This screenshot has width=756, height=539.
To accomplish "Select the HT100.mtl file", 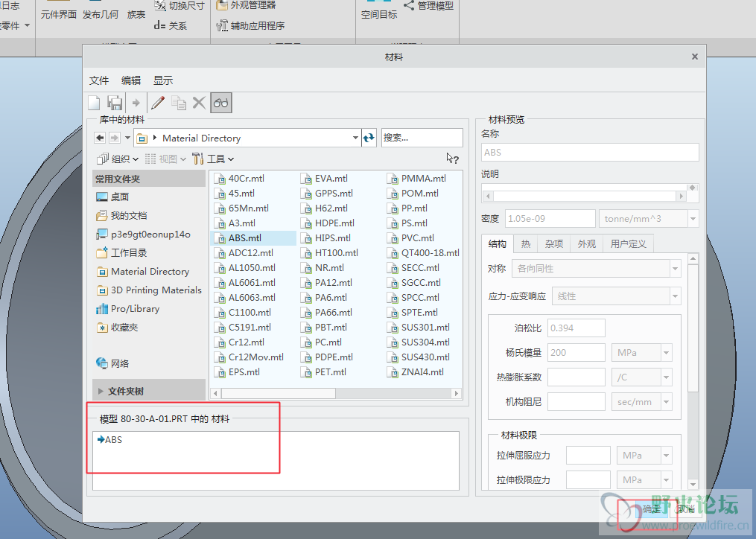I will pyautogui.click(x=330, y=252).
